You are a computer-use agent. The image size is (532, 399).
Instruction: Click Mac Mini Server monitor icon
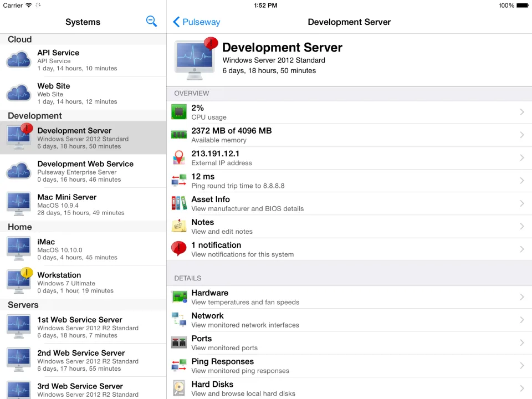[x=19, y=204]
